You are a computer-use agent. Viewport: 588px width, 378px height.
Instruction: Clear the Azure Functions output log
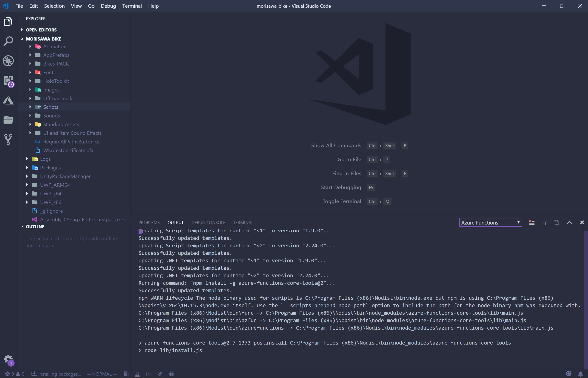click(532, 222)
